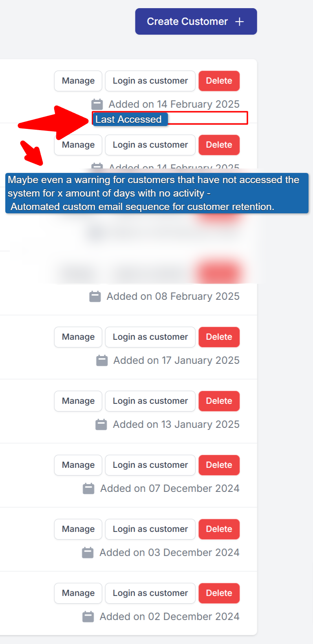Manage the customer added 02 December 2024

point(78,593)
